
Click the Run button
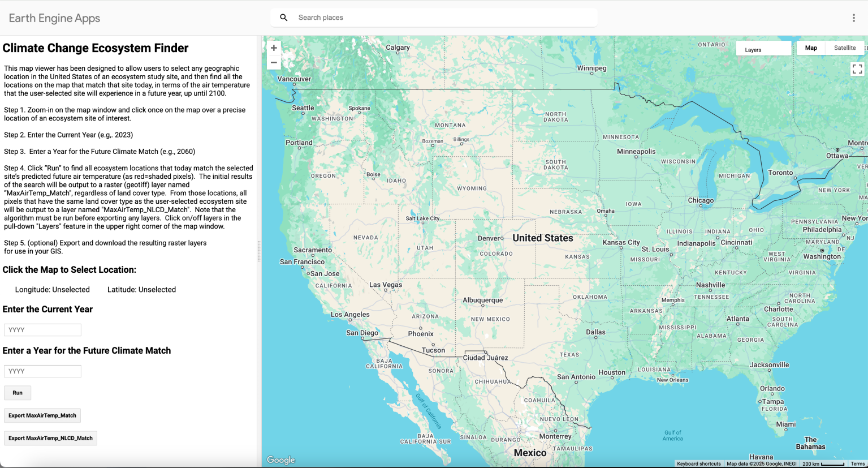18,393
